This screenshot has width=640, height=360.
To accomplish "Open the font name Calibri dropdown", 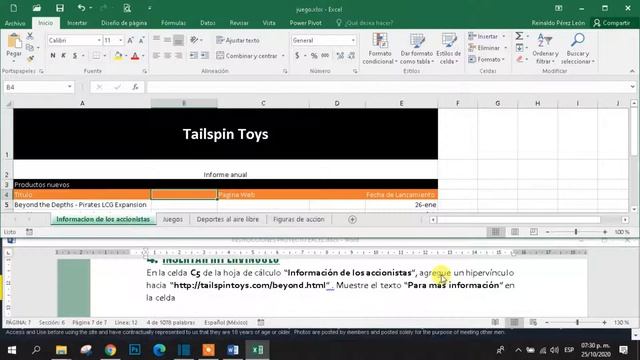I will click(99, 40).
